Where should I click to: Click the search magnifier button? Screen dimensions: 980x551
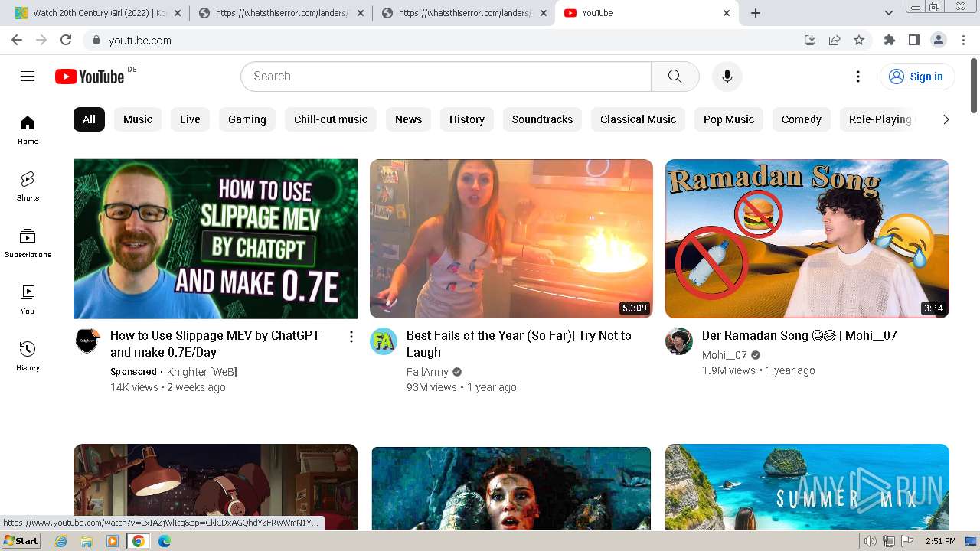tap(675, 76)
